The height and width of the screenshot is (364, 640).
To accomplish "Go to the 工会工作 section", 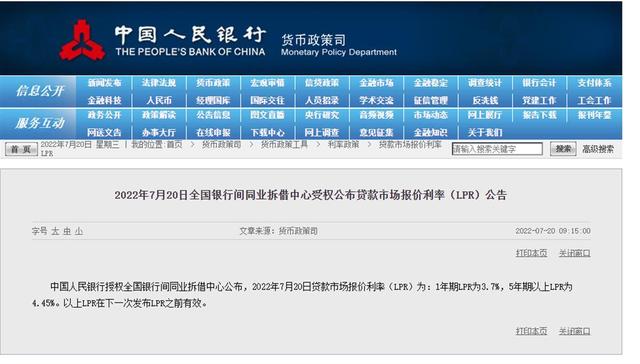I will [594, 100].
